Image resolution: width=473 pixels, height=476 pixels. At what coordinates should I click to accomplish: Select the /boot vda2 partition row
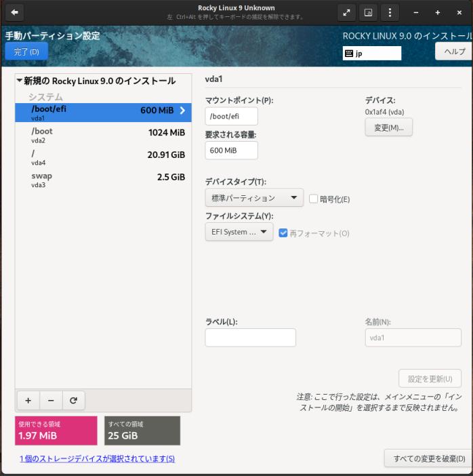103,136
